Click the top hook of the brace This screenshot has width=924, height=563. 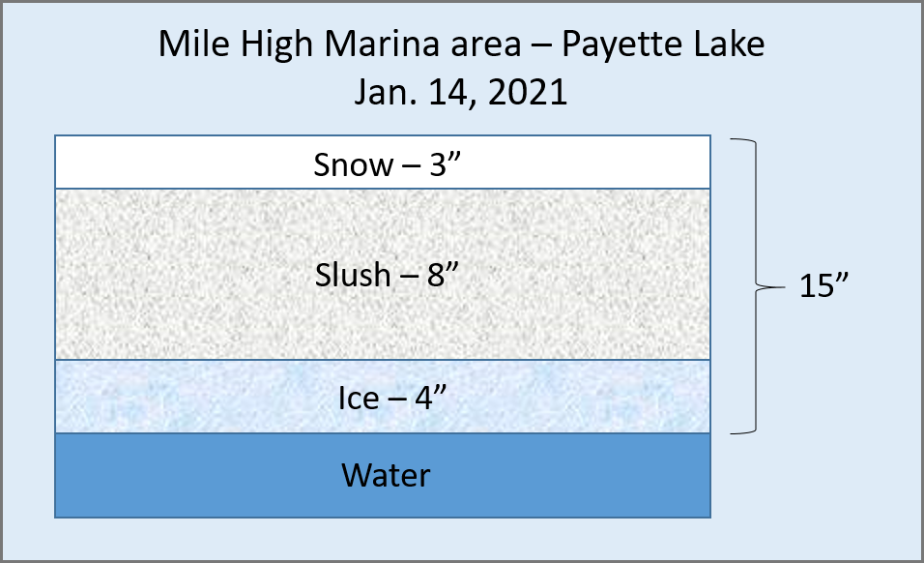click(x=741, y=140)
